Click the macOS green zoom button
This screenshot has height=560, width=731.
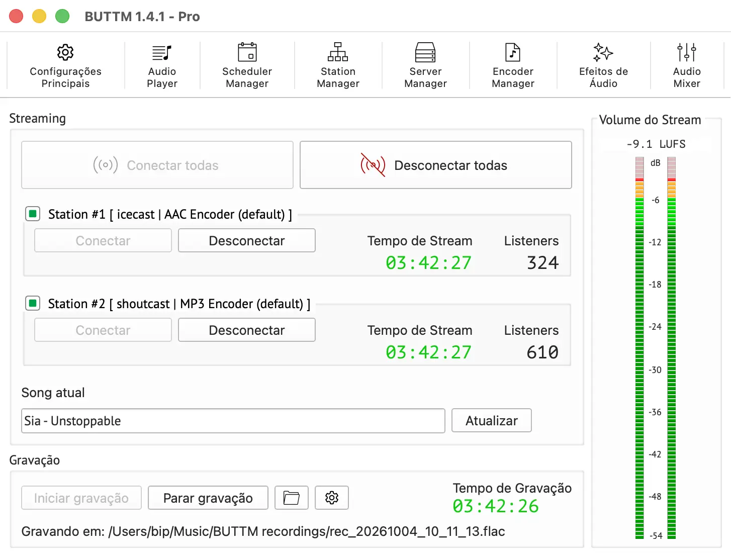62,16
